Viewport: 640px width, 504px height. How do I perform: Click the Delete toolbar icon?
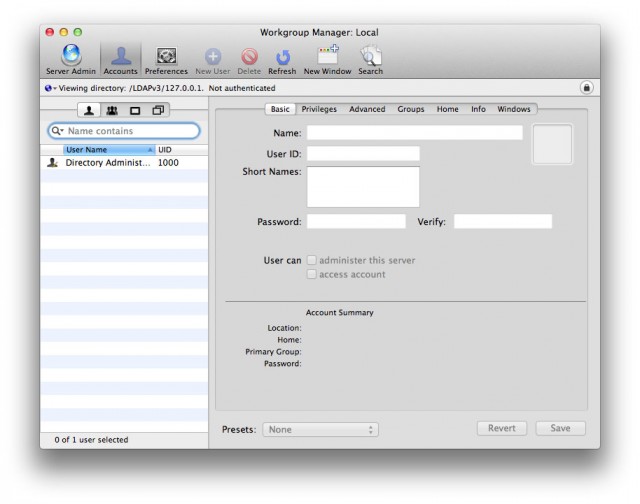point(249,60)
